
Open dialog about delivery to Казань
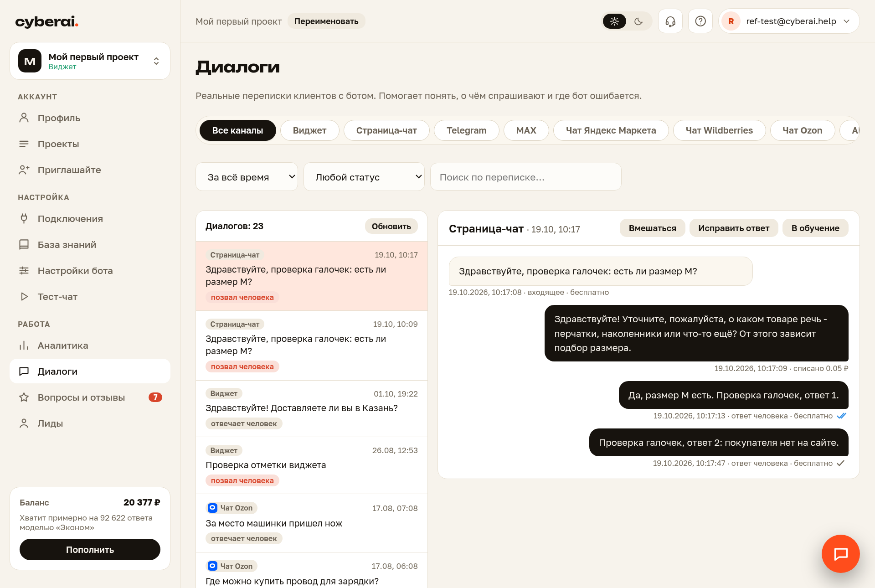(x=312, y=408)
